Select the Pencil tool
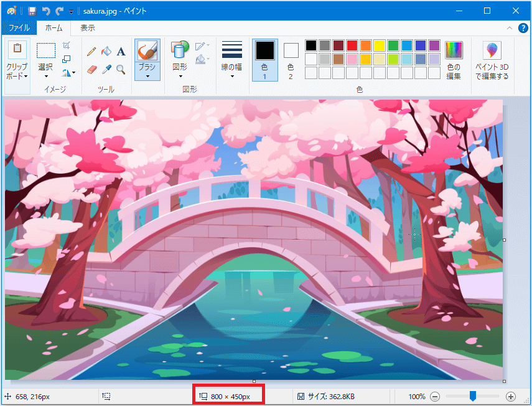Viewport: 532px width, 406px height. click(91, 52)
